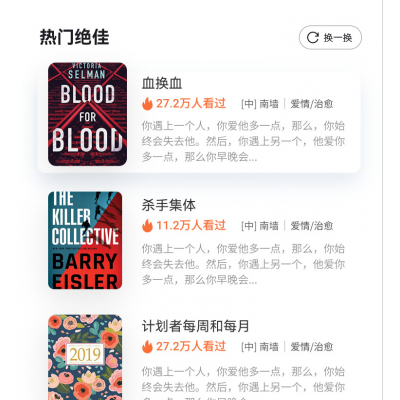400x400 pixels.
Task: Select the 爱情/治愈 tag under 血换血
Action: pos(312,104)
